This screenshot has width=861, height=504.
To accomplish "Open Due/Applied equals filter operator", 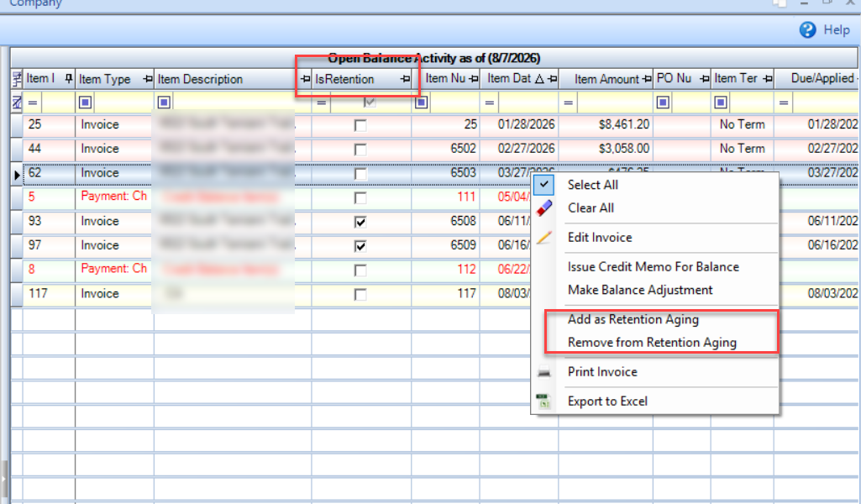I will (x=784, y=102).
